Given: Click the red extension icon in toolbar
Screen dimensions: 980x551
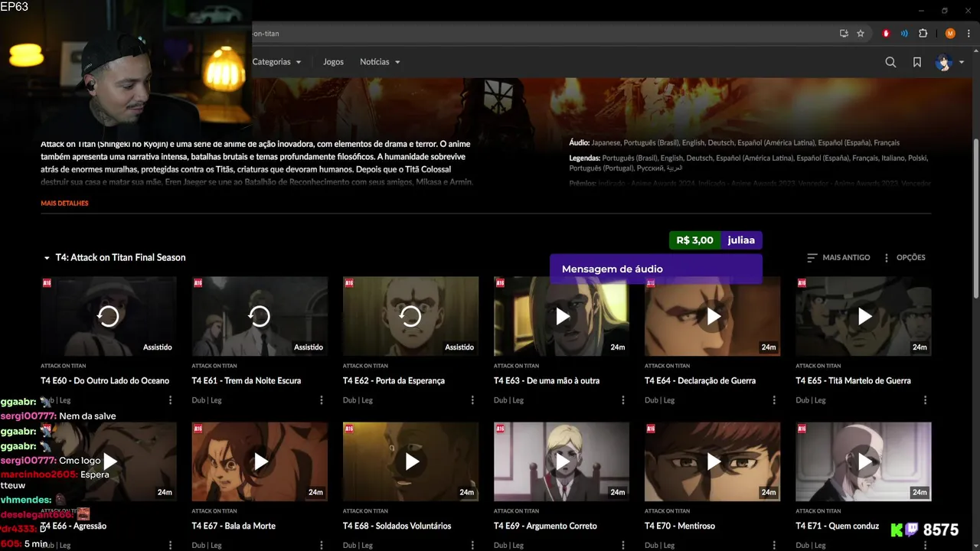Looking at the screenshot, I should point(886,34).
